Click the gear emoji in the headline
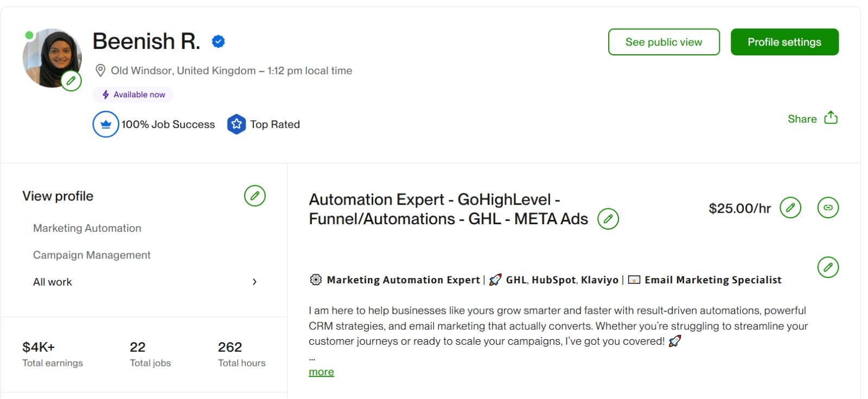 [316, 280]
